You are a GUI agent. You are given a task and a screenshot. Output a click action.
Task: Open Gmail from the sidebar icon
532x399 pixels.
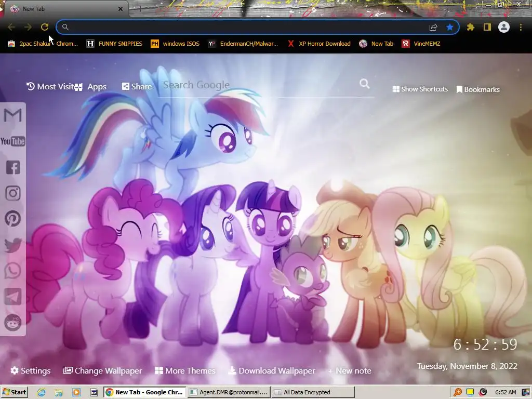[13, 115]
